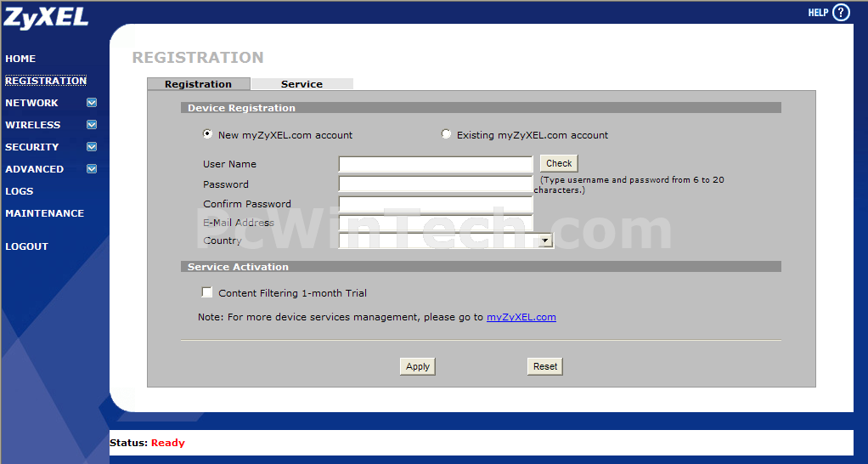868x464 pixels.
Task: Click the Status: Ready text
Action: click(147, 443)
